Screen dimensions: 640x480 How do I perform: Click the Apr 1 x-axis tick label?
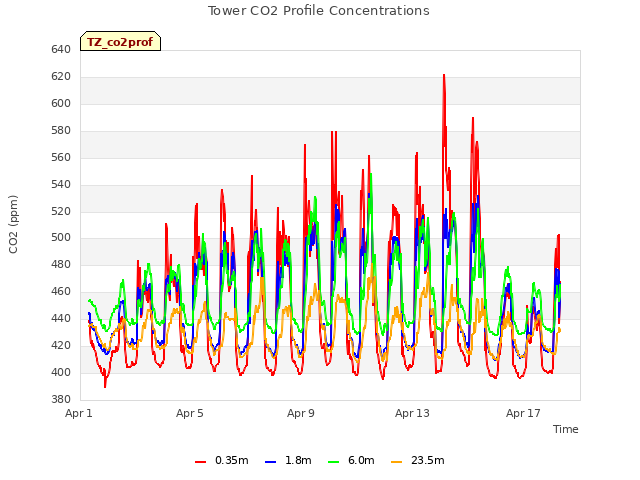click(x=79, y=413)
